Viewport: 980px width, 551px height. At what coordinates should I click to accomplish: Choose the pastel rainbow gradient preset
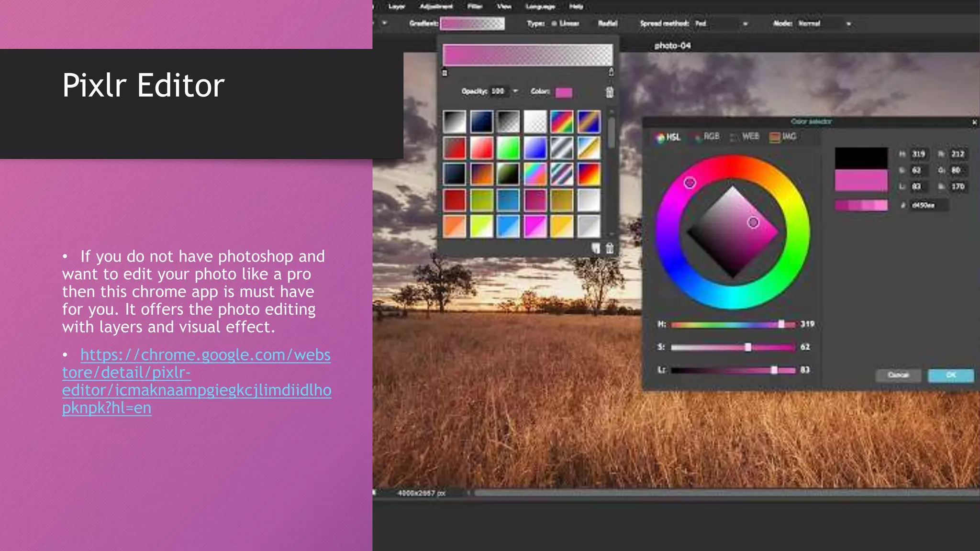click(535, 174)
